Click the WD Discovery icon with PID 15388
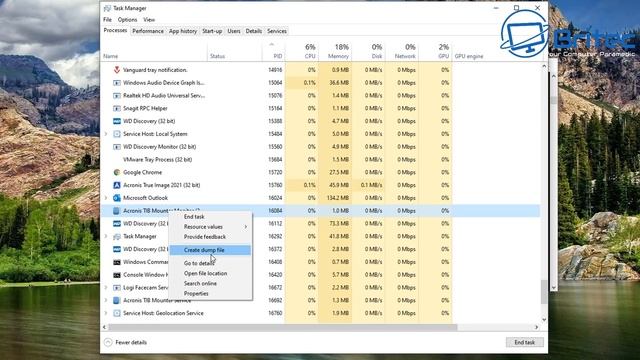This screenshot has width=640, height=360. click(x=117, y=121)
